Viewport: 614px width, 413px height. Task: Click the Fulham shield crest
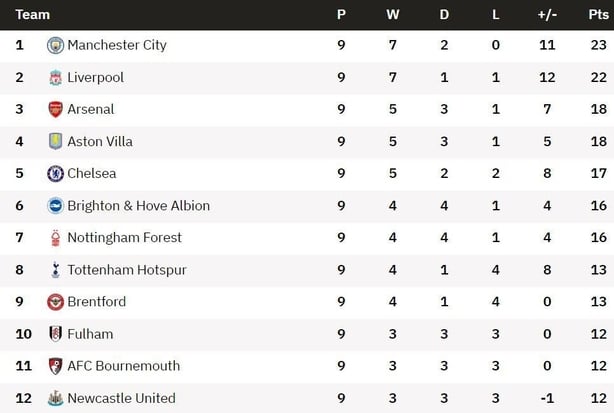55,334
